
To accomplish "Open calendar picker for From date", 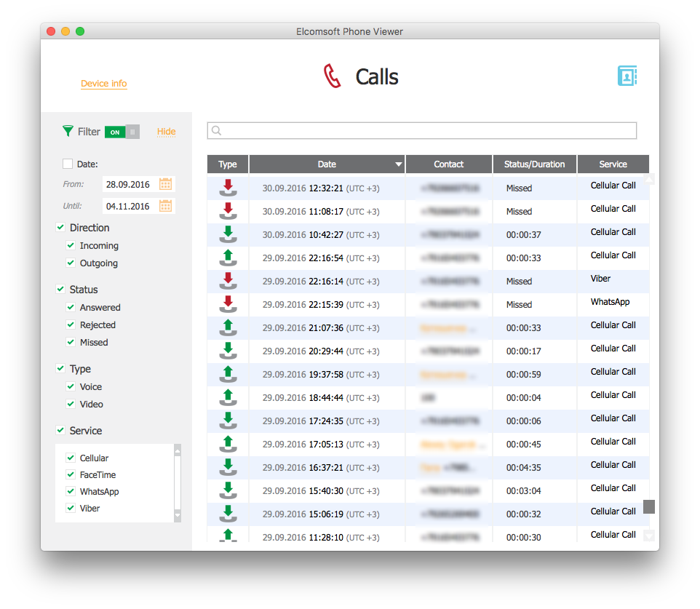I will [165, 184].
